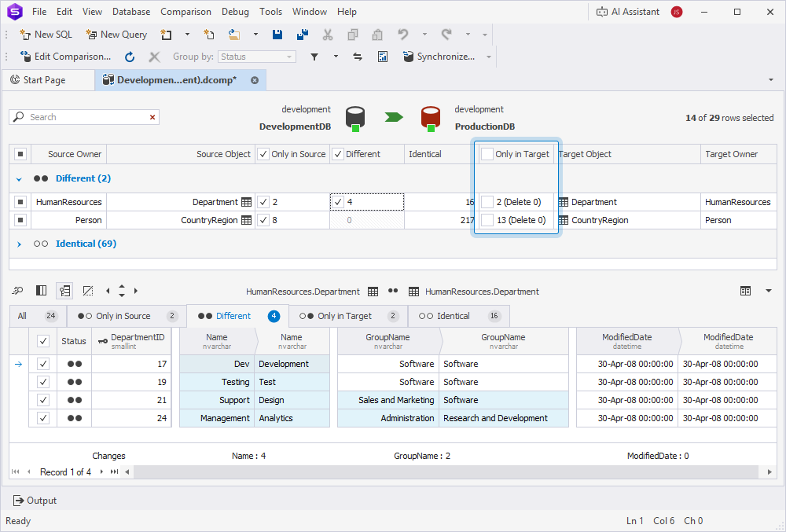
Task: Open the AI Assistant
Action: pyautogui.click(x=627, y=12)
